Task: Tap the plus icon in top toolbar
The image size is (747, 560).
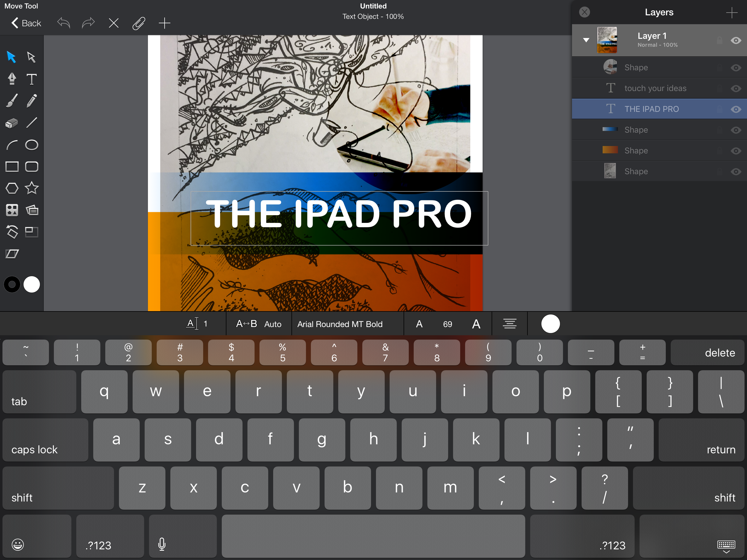Action: point(164,23)
